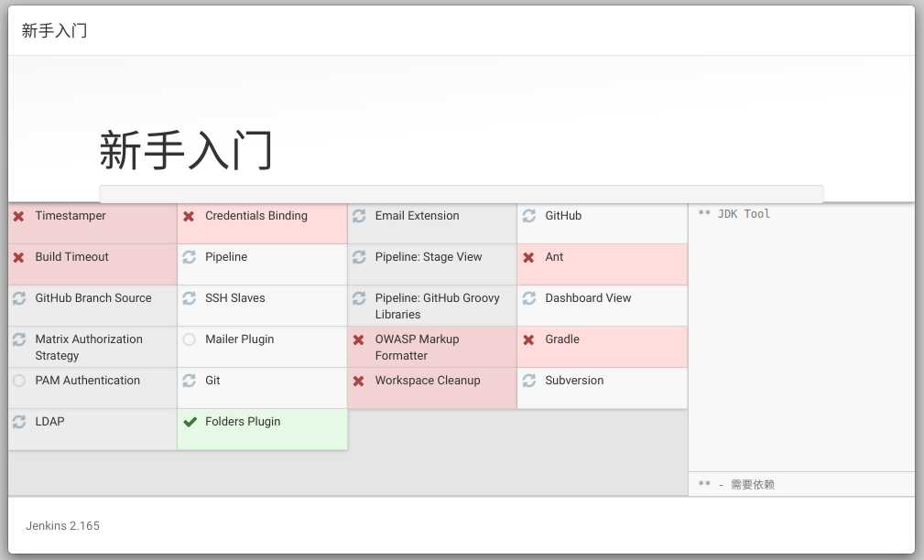Click the Pipeline plugin name
The image size is (924, 560).
pyautogui.click(x=226, y=257)
